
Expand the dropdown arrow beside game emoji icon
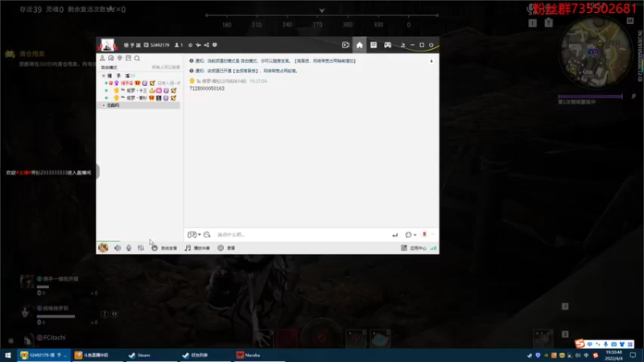(199, 235)
